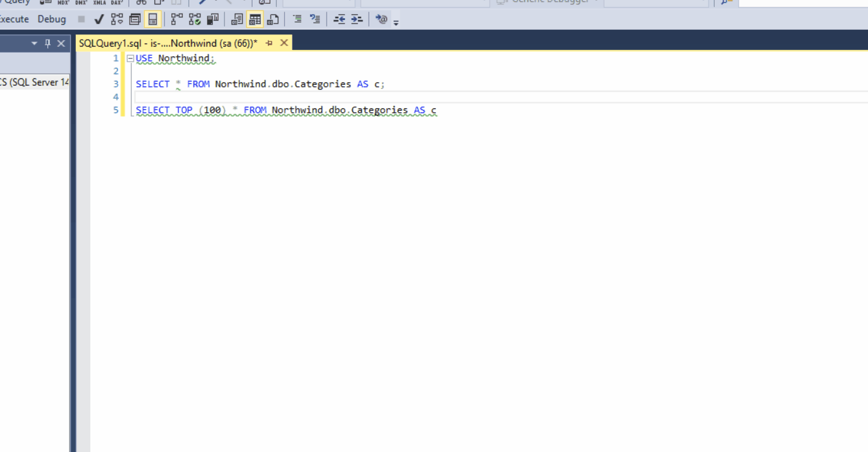Open the Query Options icon
Image resolution: width=868 pixels, height=452 pixels.
click(x=135, y=19)
